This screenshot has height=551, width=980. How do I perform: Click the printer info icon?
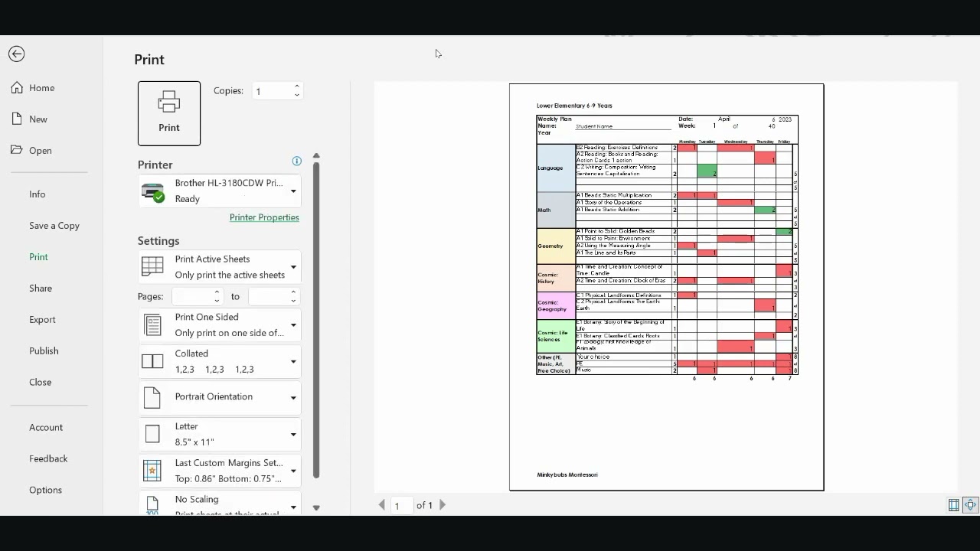pos(297,161)
